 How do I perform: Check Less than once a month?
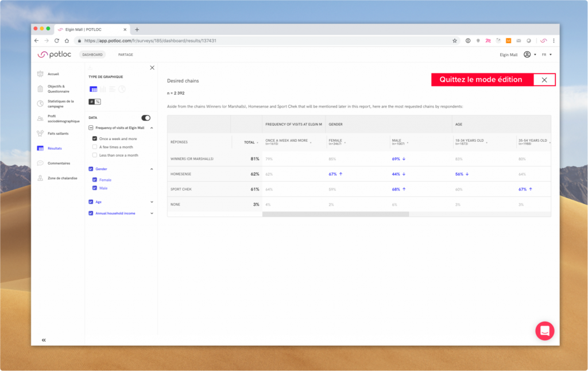(x=95, y=155)
